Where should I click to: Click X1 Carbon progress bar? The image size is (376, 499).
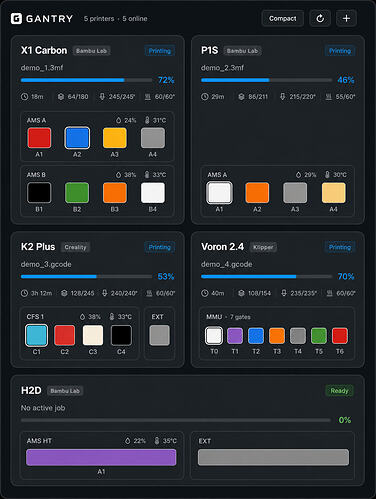(86, 80)
